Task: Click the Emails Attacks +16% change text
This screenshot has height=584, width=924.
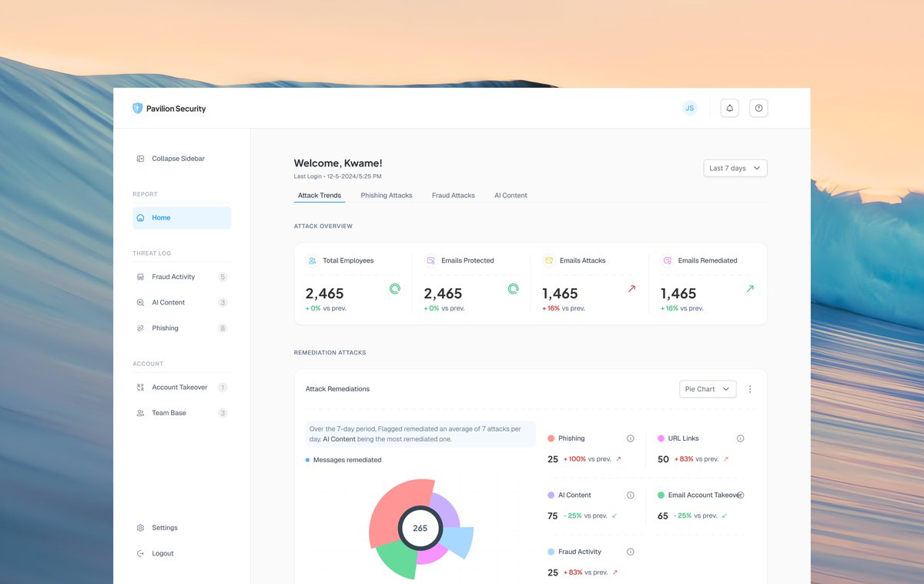Action: coord(564,308)
